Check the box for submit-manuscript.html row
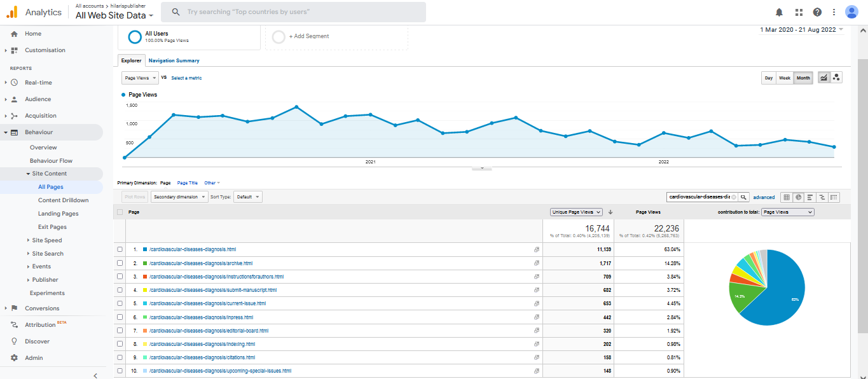868x379 pixels. (120, 290)
